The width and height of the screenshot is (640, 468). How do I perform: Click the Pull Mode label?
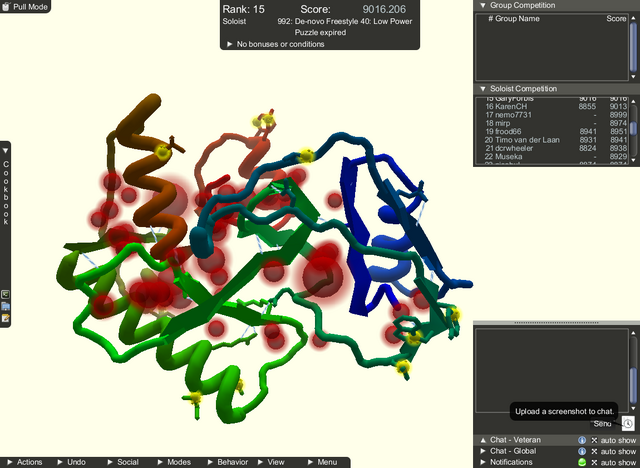point(30,7)
